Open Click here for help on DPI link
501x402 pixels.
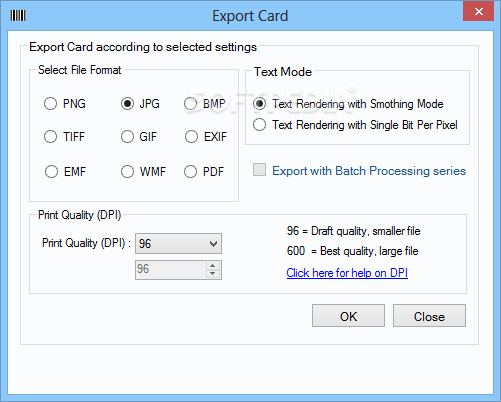pyautogui.click(x=347, y=273)
